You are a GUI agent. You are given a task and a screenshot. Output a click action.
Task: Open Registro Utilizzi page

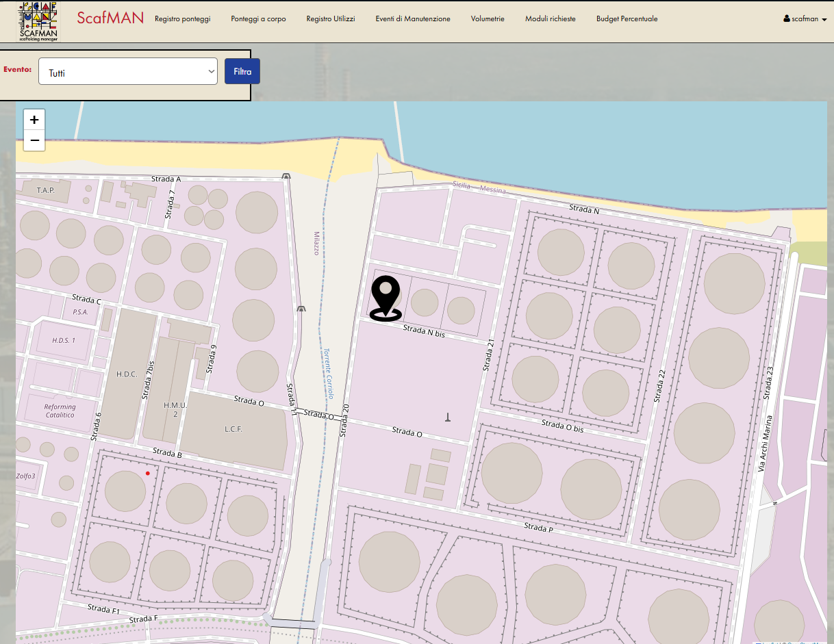331,19
